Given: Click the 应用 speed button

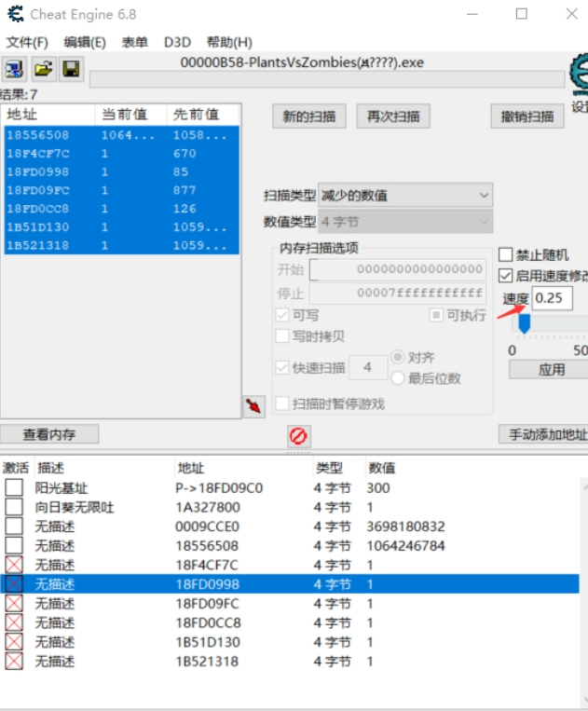Looking at the screenshot, I should coord(549,370).
